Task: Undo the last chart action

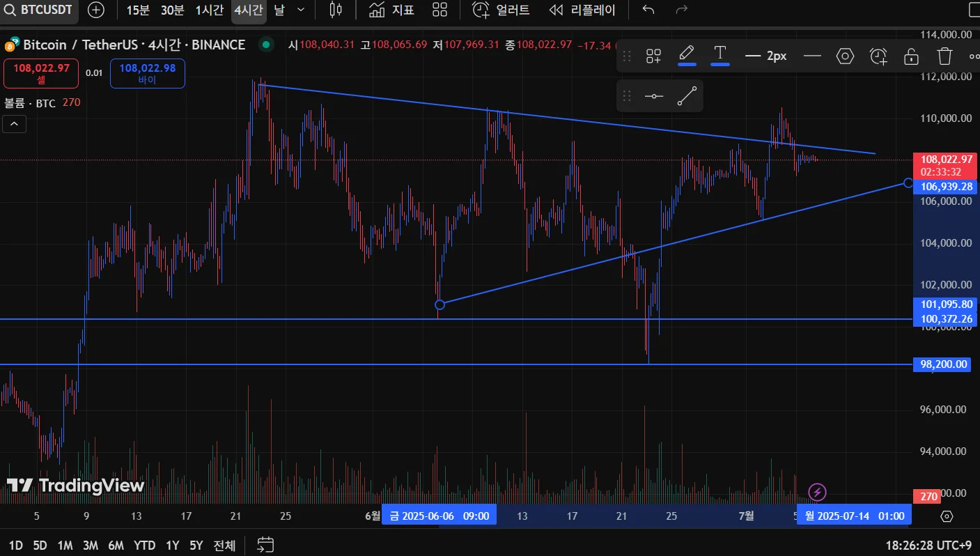Action: (x=648, y=10)
